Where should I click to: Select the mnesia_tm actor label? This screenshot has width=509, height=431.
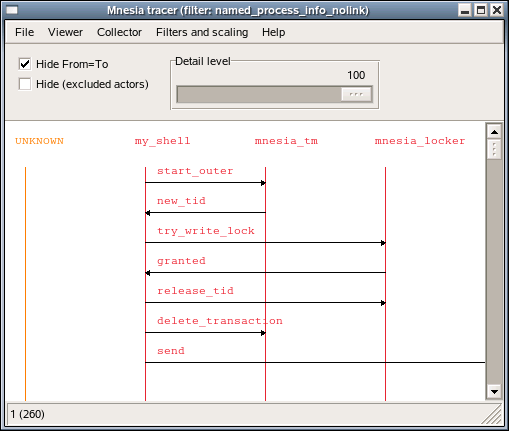(x=286, y=141)
